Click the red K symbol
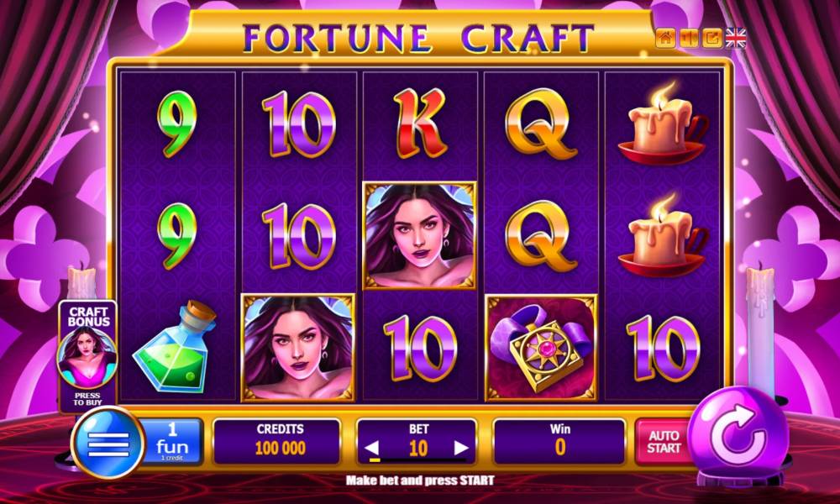The height and width of the screenshot is (504, 840). [x=421, y=123]
